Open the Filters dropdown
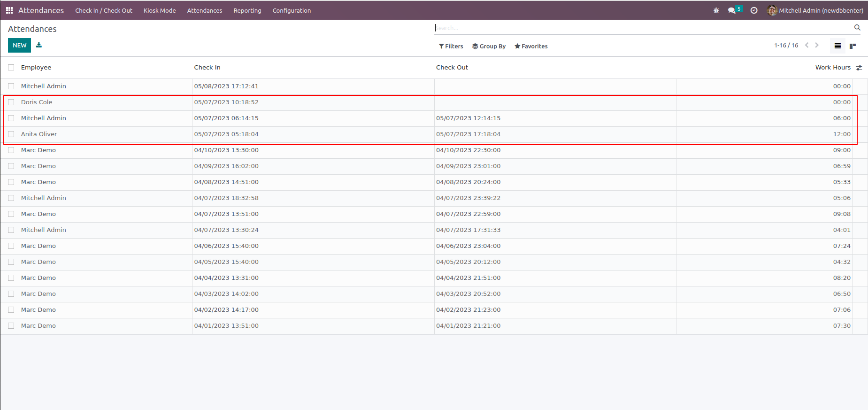The width and height of the screenshot is (868, 410). coord(451,46)
